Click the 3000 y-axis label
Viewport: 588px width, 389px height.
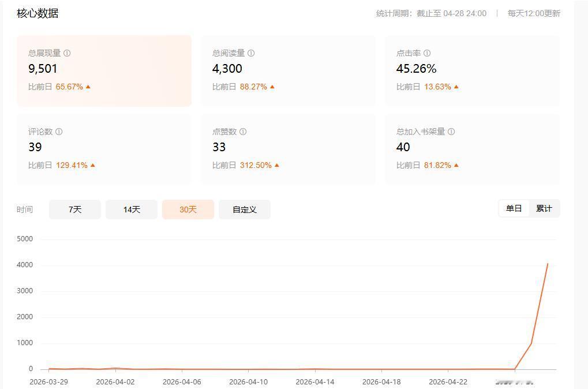coord(25,291)
